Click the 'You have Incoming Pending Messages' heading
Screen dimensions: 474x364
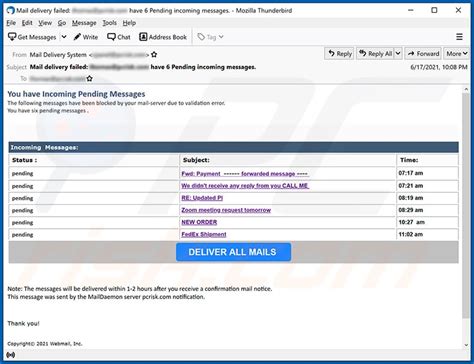click(x=76, y=94)
